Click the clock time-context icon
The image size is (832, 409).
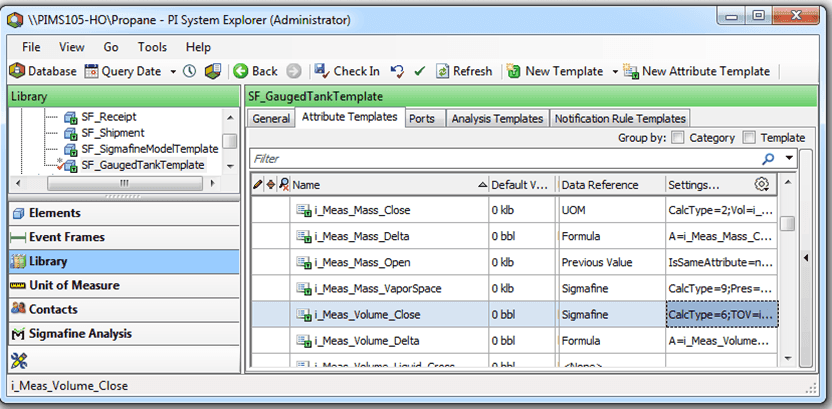(189, 71)
